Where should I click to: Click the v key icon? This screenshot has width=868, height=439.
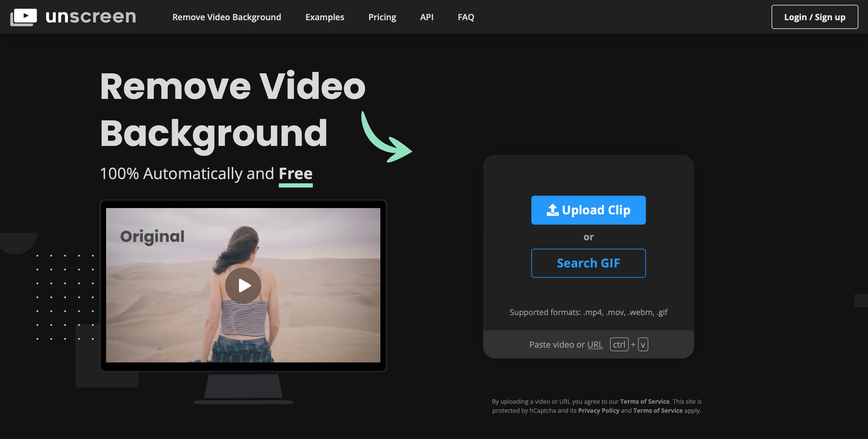pos(643,344)
